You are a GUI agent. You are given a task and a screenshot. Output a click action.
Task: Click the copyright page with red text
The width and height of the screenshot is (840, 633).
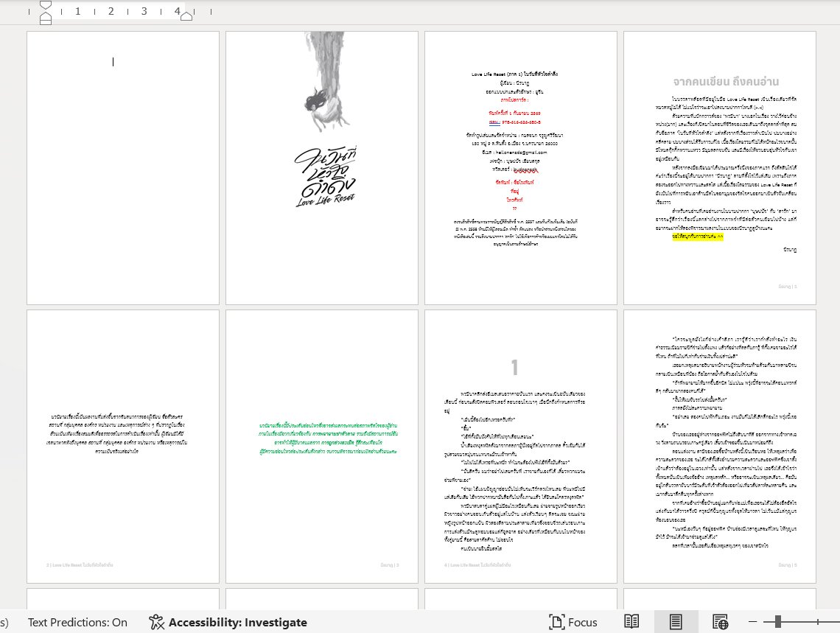coord(521,167)
